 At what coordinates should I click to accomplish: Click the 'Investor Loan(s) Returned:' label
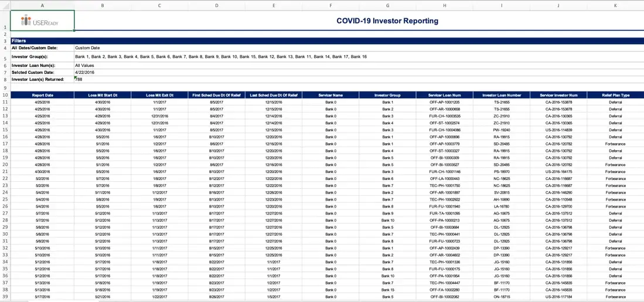[x=38, y=79]
